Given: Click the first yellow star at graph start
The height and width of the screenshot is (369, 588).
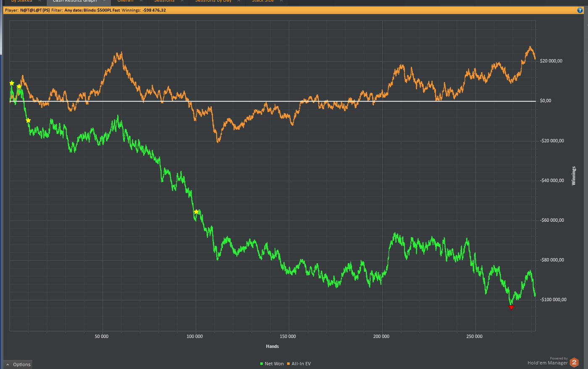Looking at the screenshot, I should [x=12, y=83].
